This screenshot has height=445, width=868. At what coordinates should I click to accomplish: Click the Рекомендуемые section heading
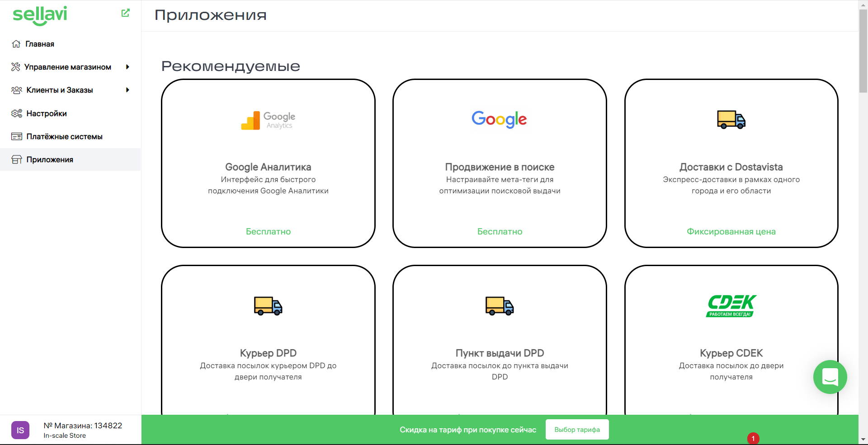point(231,66)
